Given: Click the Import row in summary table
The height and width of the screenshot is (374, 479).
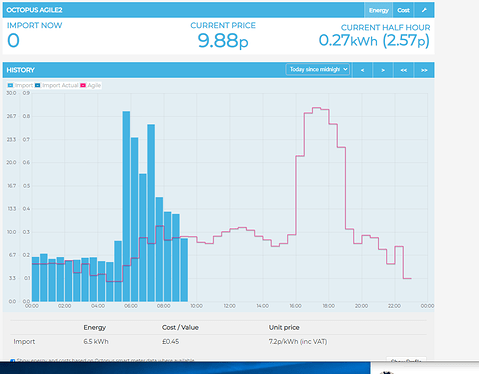Looking at the screenshot, I should [218, 342].
